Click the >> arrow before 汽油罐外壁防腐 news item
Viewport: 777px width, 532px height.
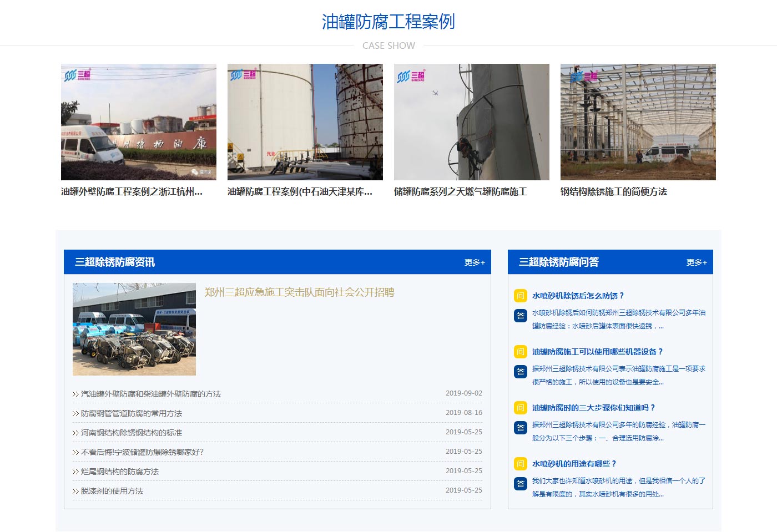point(75,394)
